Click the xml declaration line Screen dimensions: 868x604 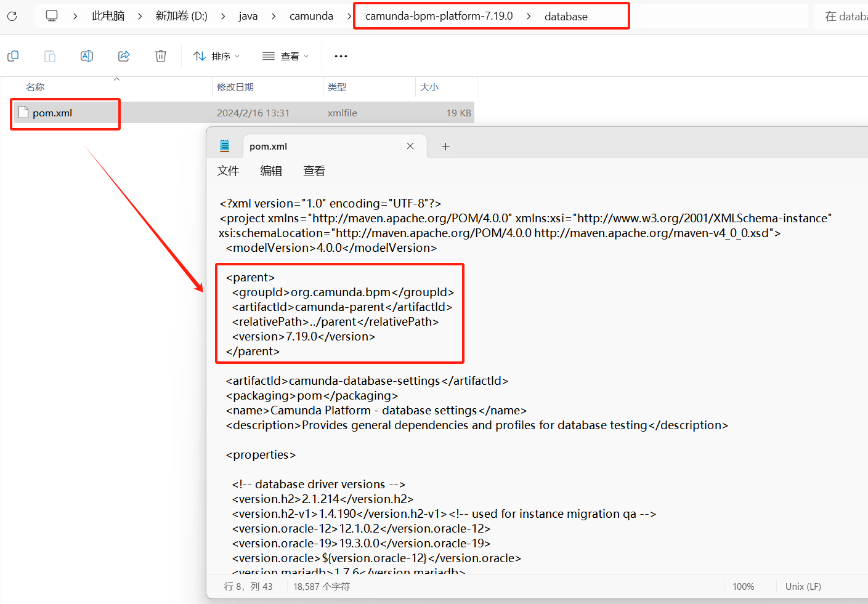(x=330, y=203)
